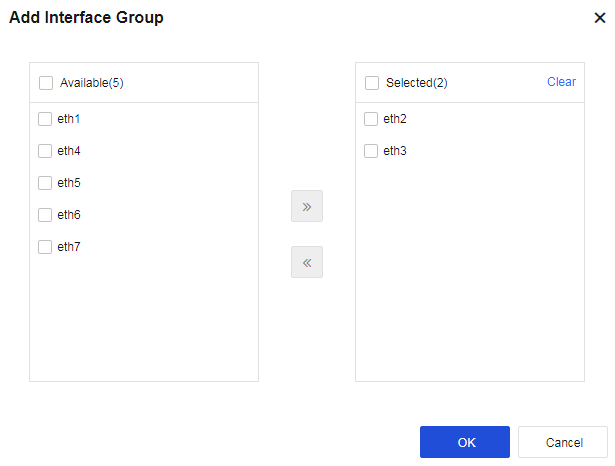Screen dimensions: 615x466
Task: Click the eth7 label text
Action: pos(69,247)
